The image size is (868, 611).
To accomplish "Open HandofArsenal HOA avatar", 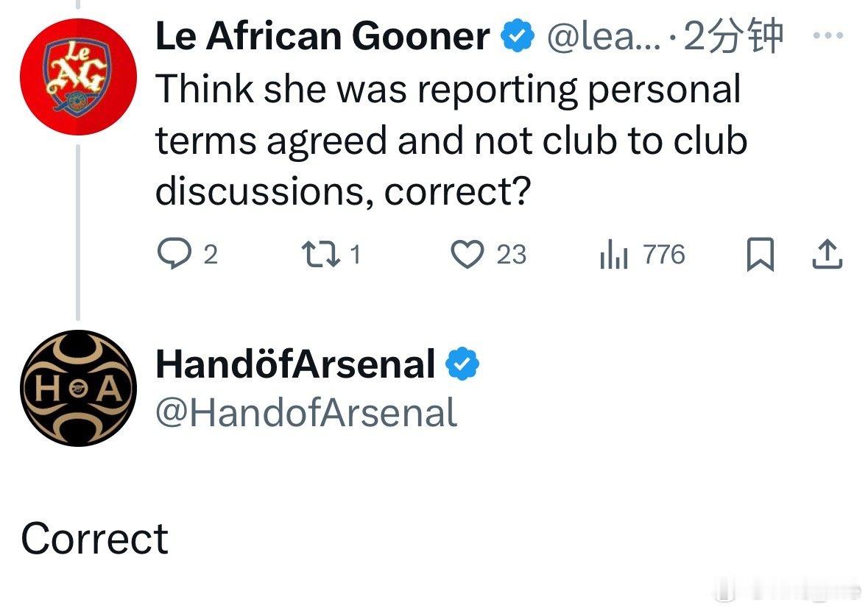I will [78, 389].
